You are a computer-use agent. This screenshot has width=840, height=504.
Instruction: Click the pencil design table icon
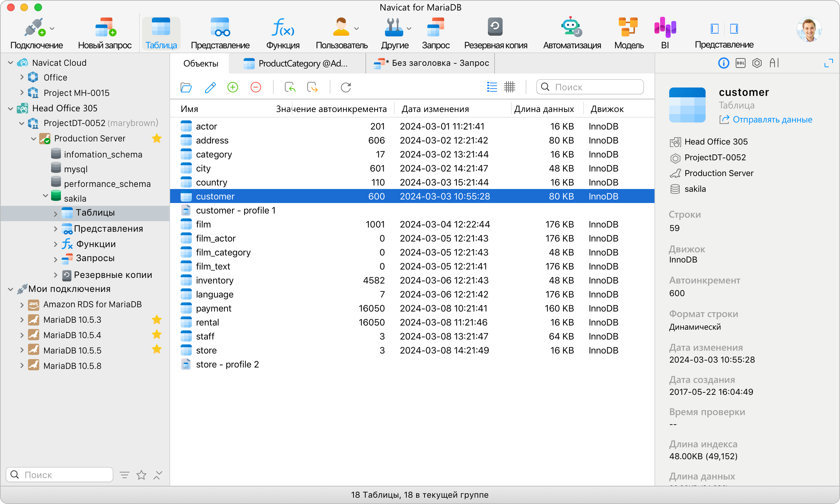[210, 87]
